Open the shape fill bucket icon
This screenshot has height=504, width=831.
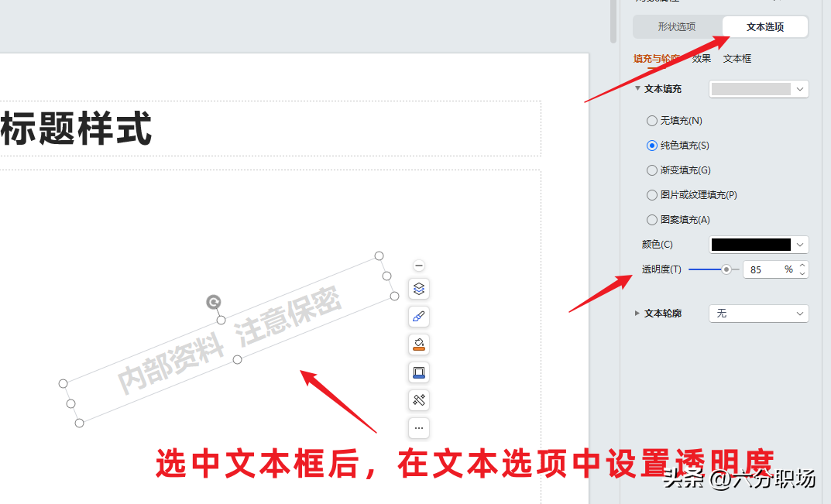[419, 345]
